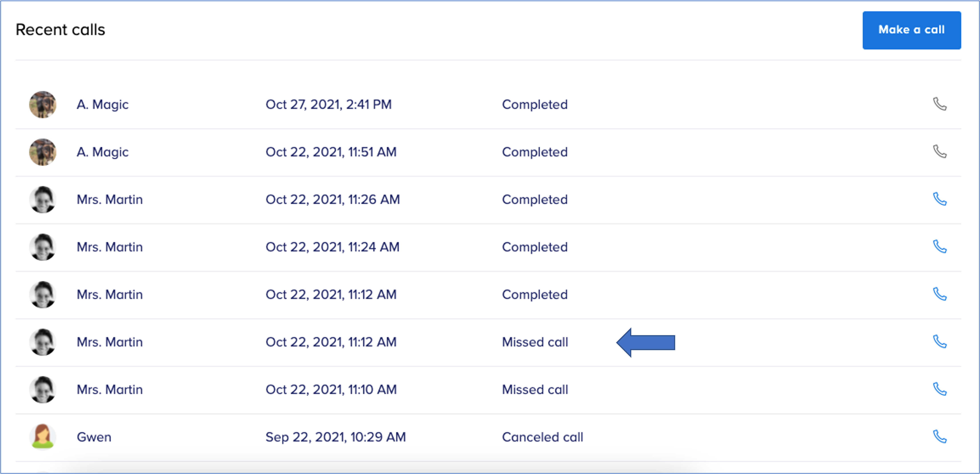This screenshot has height=474, width=980.
Task: Click phone icon on Completed 11:12 AM Mrs. Martin row
Action: (939, 294)
